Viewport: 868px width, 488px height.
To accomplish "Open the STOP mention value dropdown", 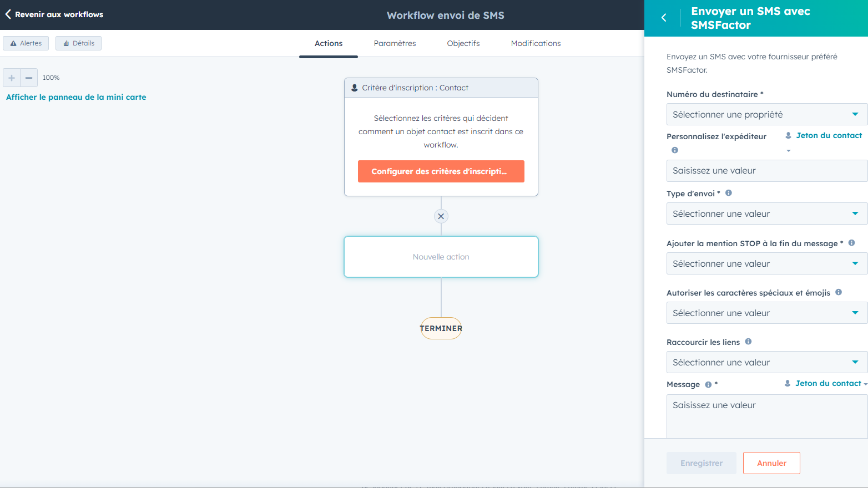I will pyautogui.click(x=766, y=264).
